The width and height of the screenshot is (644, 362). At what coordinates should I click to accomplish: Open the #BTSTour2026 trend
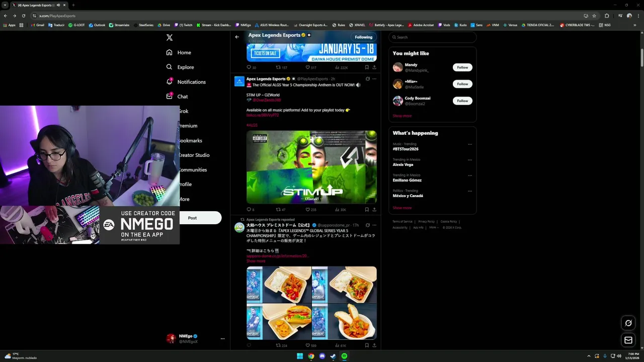pyautogui.click(x=406, y=149)
